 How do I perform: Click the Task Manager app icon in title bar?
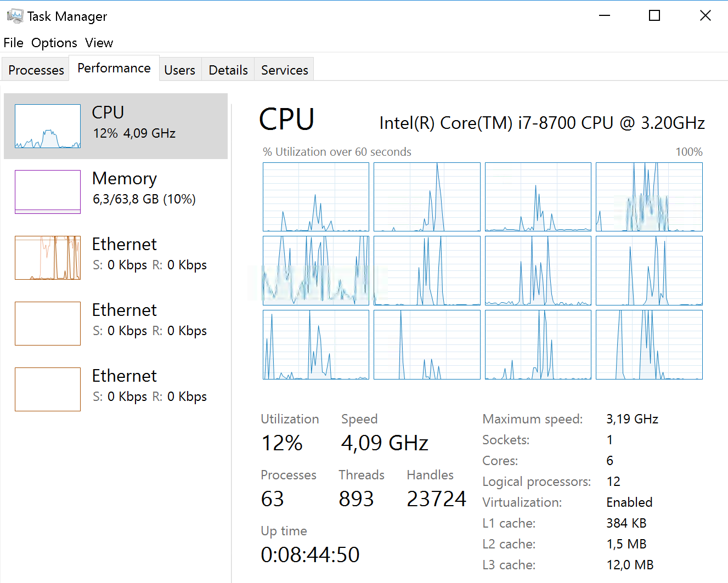pos(15,16)
